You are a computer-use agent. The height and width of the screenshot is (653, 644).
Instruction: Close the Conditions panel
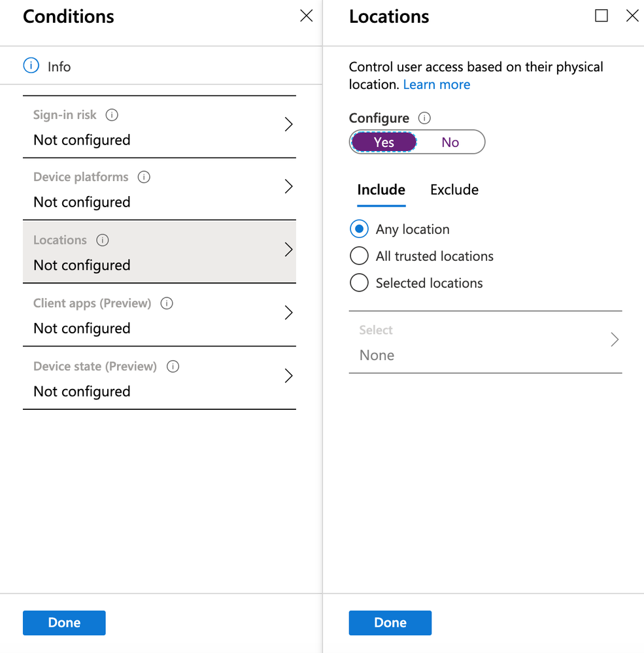click(306, 16)
